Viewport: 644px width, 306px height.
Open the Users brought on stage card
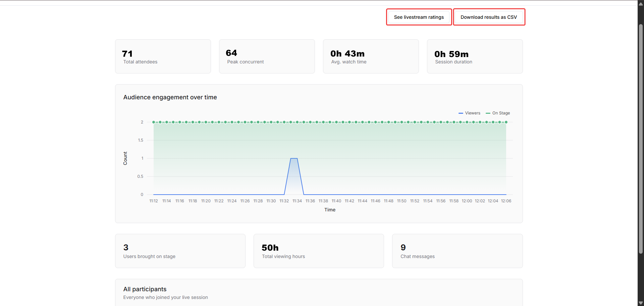point(180,251)
